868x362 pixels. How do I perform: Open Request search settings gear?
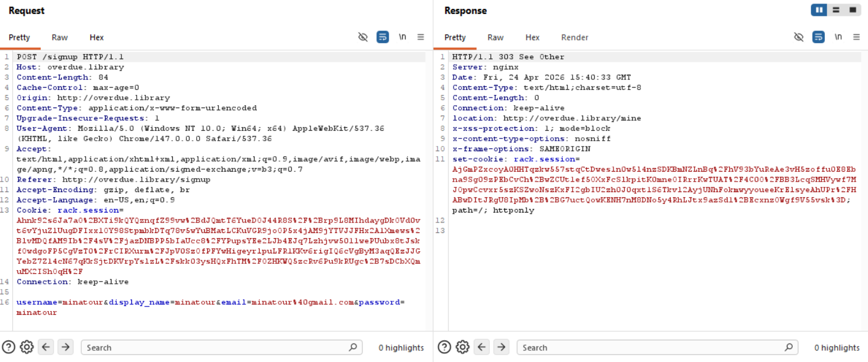point(27,347)
